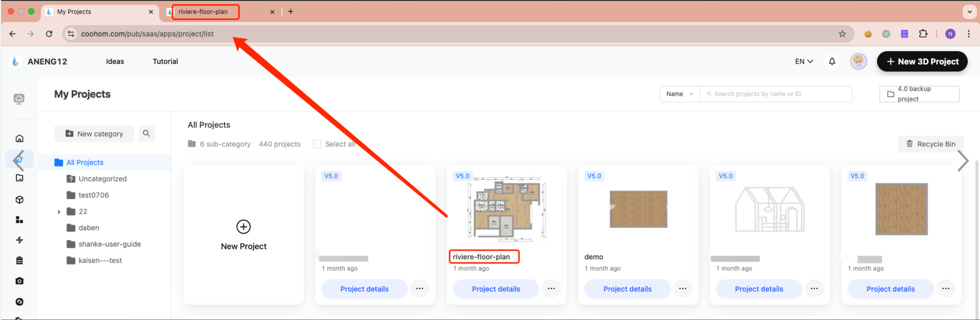Click the demo project name

[594, 257]
